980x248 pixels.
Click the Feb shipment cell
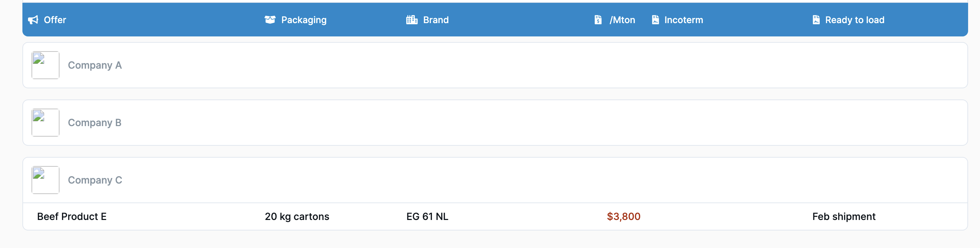[844, 216]
